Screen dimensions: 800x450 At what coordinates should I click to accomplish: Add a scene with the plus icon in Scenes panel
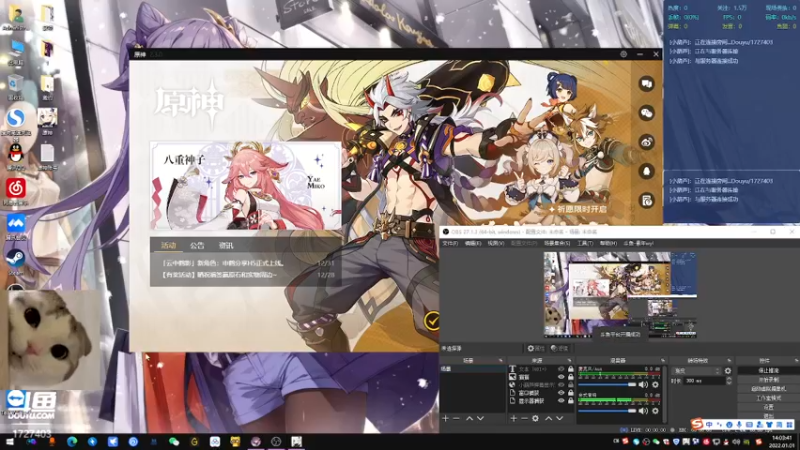[x=445, y=418]
